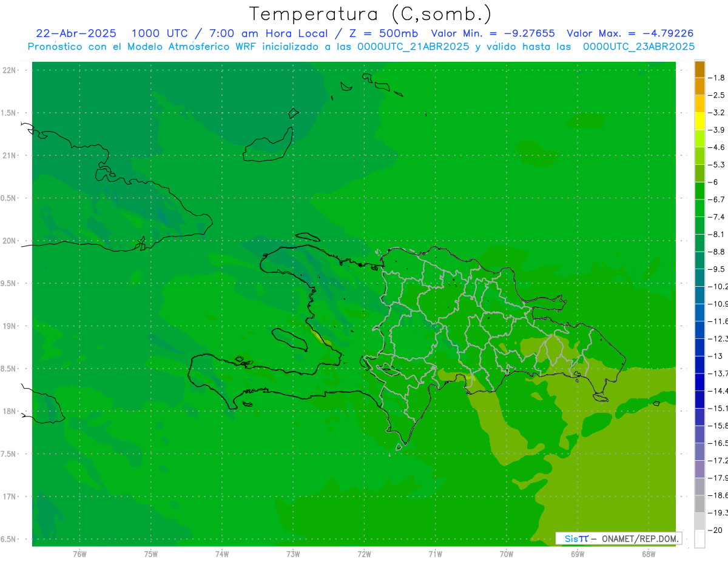The height and width of the screenshot is (562, 728).
Task: Click the '-1.8' color scale value
Action: [x=717, y=78]
